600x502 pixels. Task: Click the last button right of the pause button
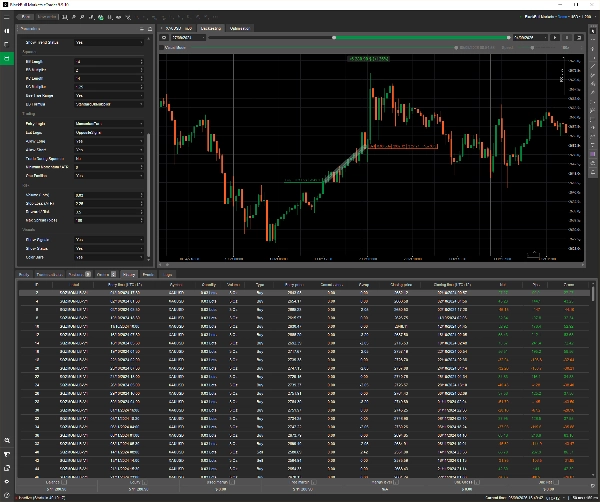[x=579, y=37]
